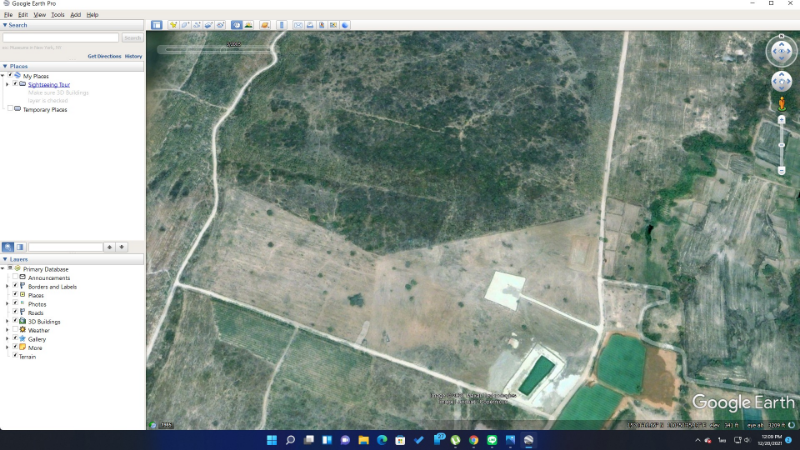
Task: Click the Street View pegman icon
Action: click(781, 104)
